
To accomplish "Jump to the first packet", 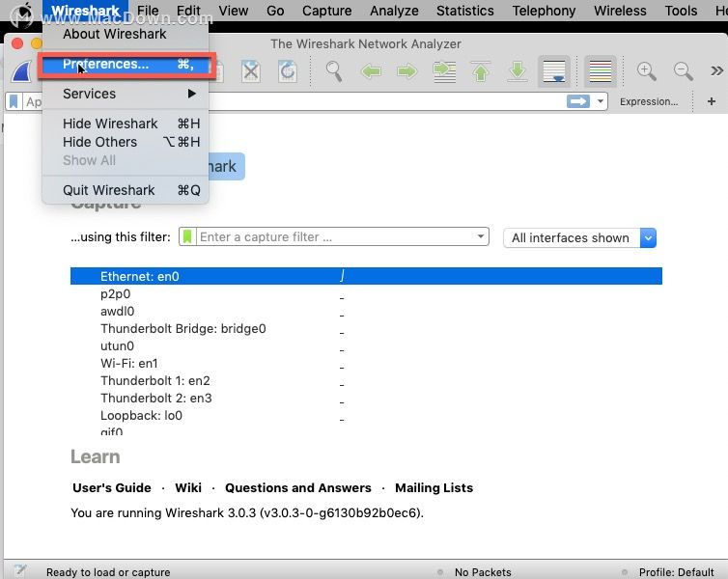I will point(481,71).
